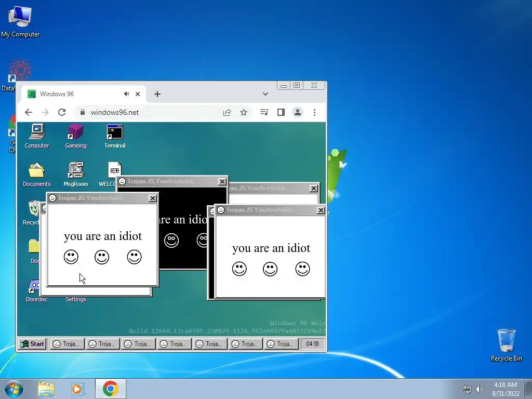The width and height of the screenshot is (532, 399).
Task: Close the Windows 96 browser tab
Action: tap(138, 94)
